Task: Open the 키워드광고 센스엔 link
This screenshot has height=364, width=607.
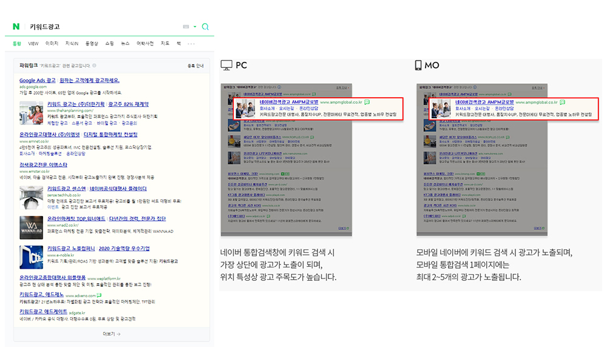Action: coord(67,189)
